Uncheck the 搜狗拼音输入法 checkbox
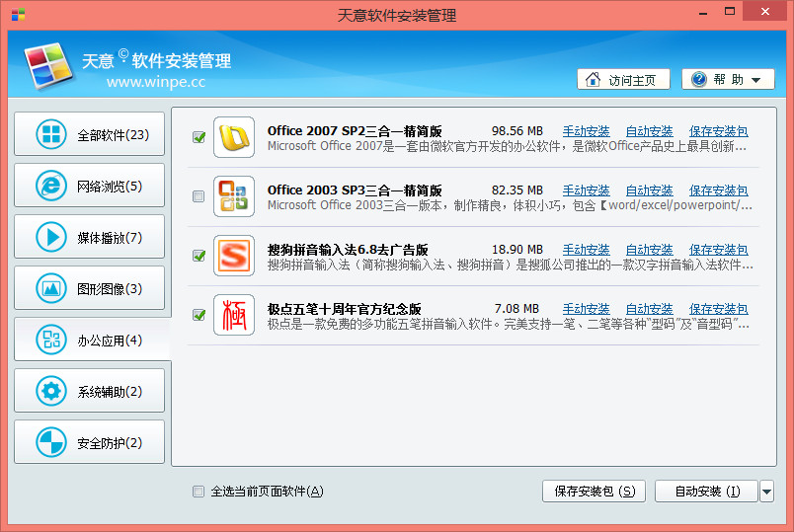Screen dimensions: 794x532 point(198,256)
